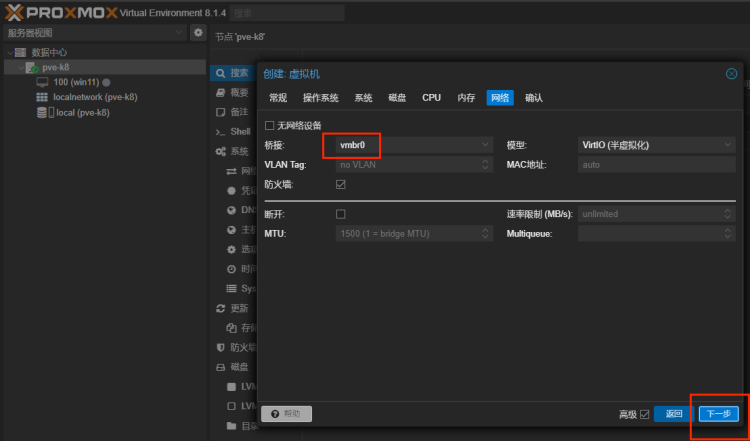Select the 数据中心 datacenter icon
Viewport: 750px width, 441px height.
[20, 52]
